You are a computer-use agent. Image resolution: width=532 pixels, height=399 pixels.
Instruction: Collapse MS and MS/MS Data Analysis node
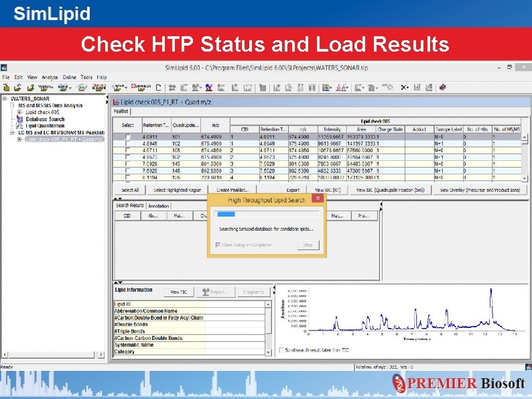(12, 105)
